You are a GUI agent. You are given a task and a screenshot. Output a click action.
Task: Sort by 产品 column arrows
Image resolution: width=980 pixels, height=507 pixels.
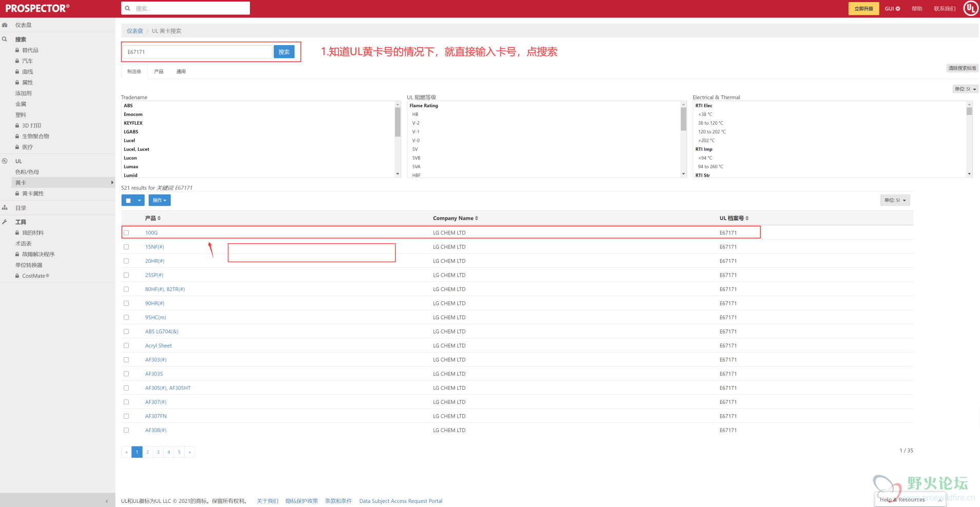coord(159,218)
